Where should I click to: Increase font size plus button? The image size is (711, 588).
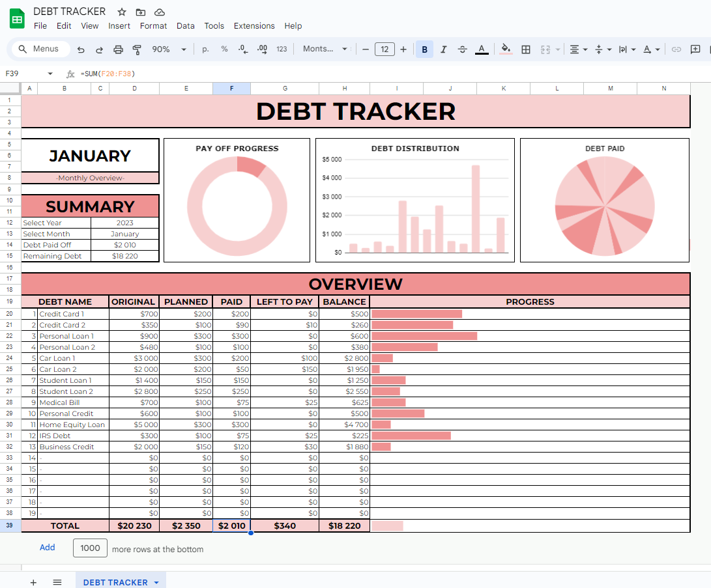(403, 49)
